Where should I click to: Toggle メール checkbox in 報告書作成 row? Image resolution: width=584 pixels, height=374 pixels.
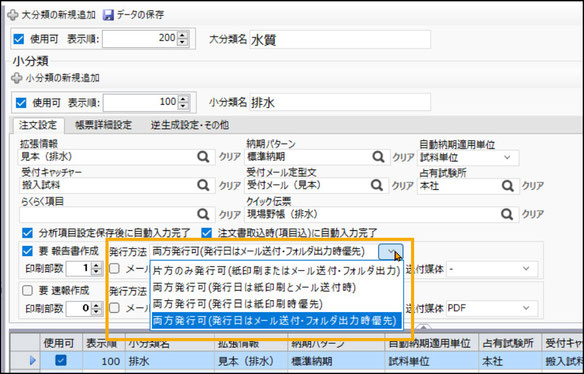click(x=114, y=269)
